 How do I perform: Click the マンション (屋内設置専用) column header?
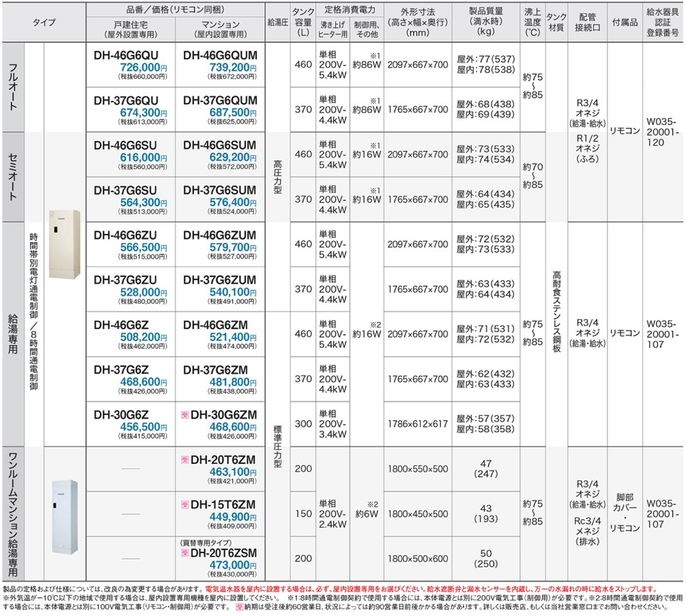click(221, 29)
